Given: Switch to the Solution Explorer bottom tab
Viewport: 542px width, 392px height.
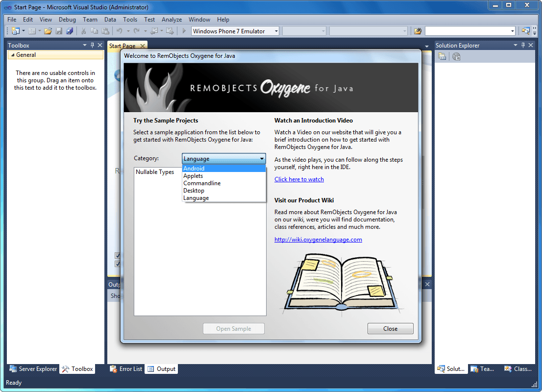Looking at the screenshot, I should tap(451, 369).
